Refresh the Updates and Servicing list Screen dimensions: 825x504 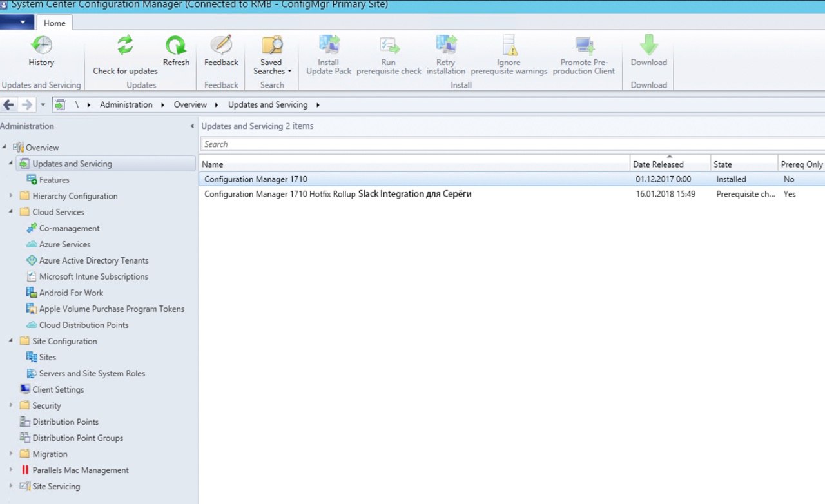pos(176,51)
